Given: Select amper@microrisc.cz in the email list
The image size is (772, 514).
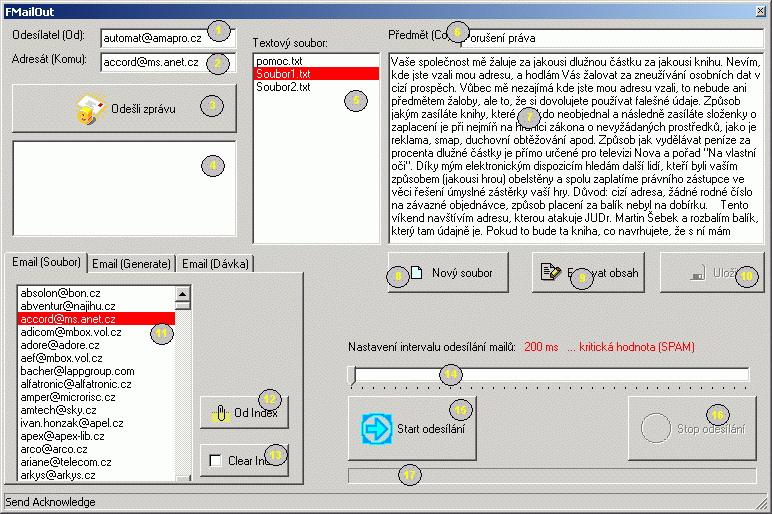Looking at the screenshot, I should (96, 397).
